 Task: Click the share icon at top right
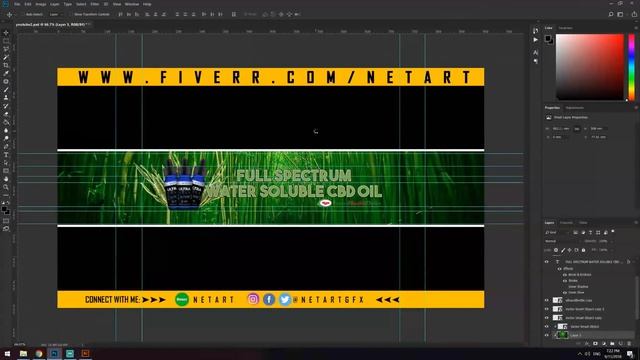(x=634, y=14)
